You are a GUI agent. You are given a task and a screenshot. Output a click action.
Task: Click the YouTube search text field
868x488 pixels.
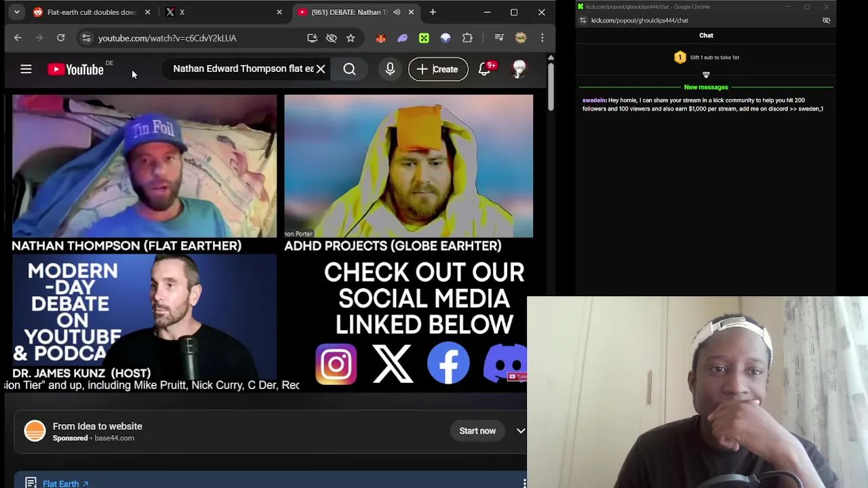click(x=243, y=69)
